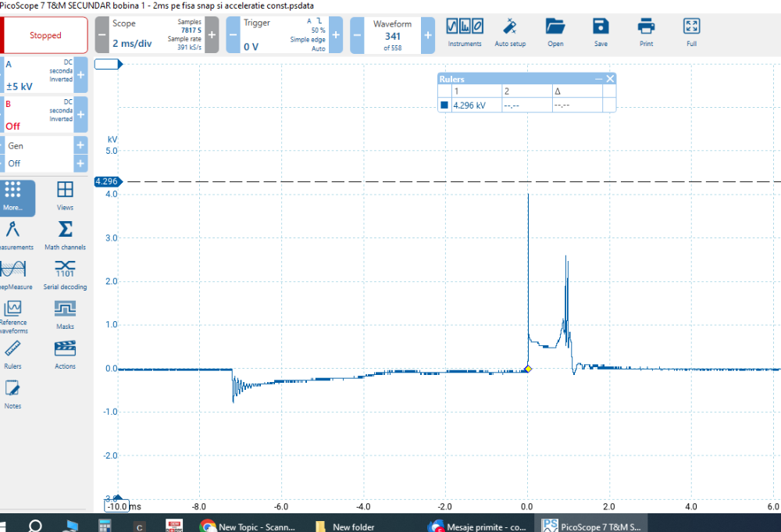781x532 pixels.
Task: Run Auto setup
Action: pyautogui.click(x=510, y=32)
